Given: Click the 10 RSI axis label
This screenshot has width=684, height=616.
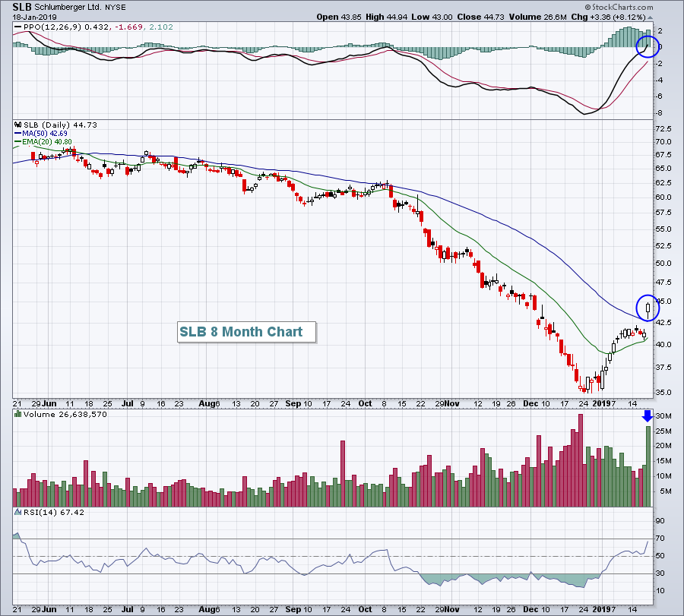Looking at the screenshot, I should 660,591.
